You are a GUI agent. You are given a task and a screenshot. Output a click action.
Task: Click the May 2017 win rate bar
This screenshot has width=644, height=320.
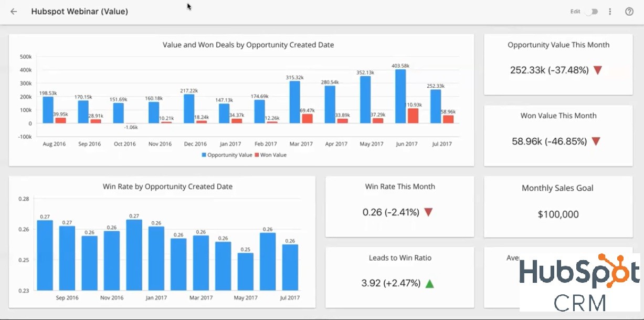click(x=246, y=272)
